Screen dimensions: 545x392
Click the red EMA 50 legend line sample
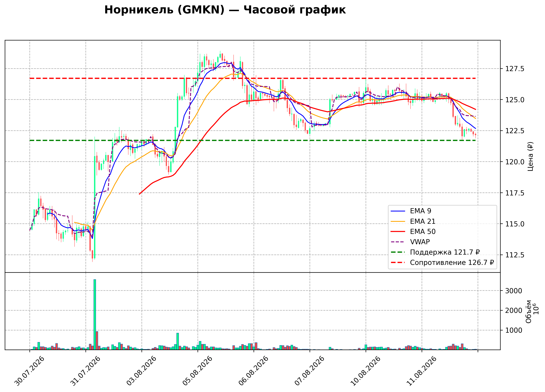(x=398, y=232)
